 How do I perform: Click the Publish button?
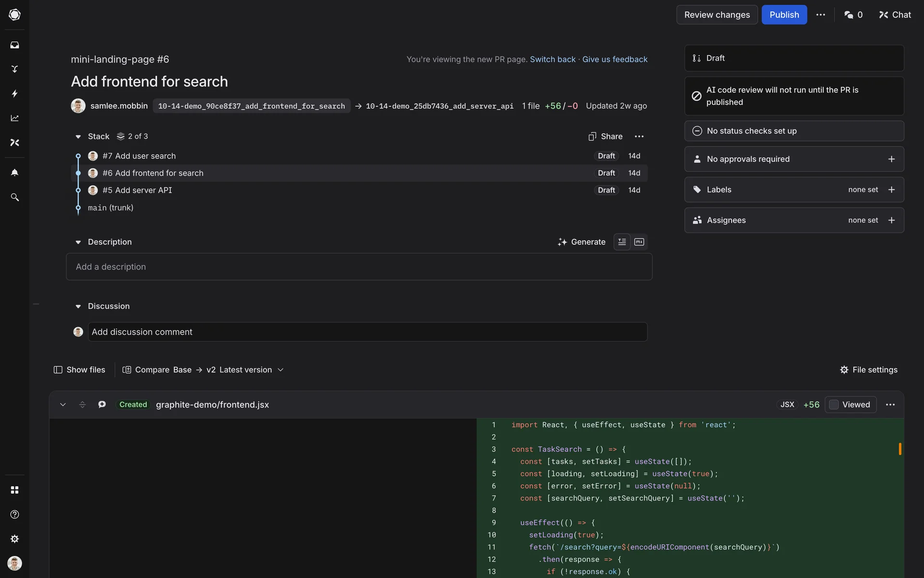(784, 15)
